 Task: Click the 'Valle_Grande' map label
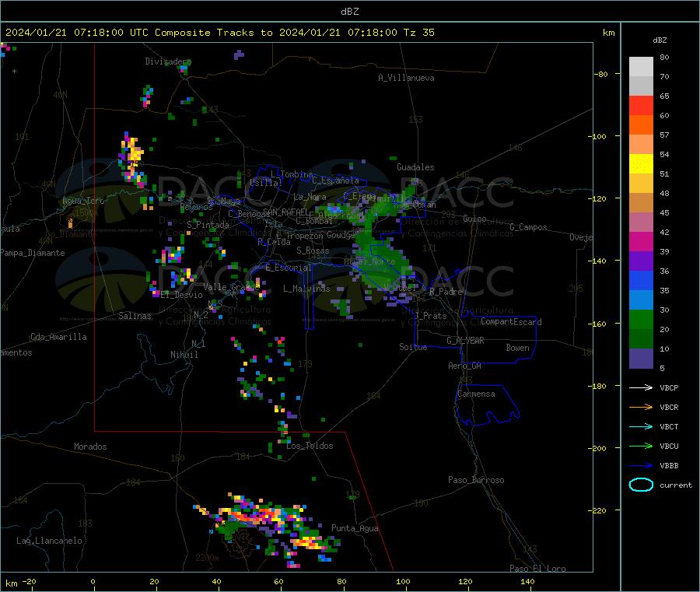[231, 286]
